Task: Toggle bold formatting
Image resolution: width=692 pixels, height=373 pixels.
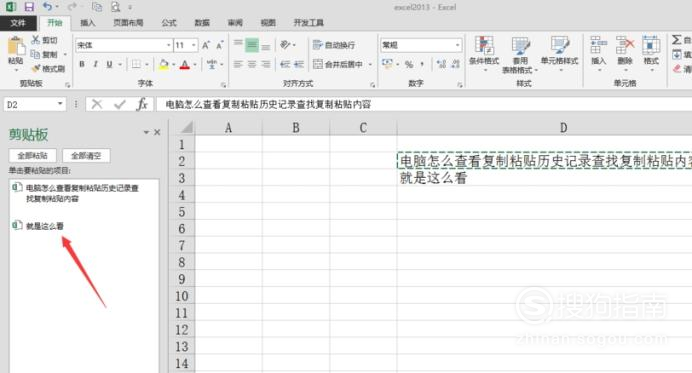Action: pos(82,64)
